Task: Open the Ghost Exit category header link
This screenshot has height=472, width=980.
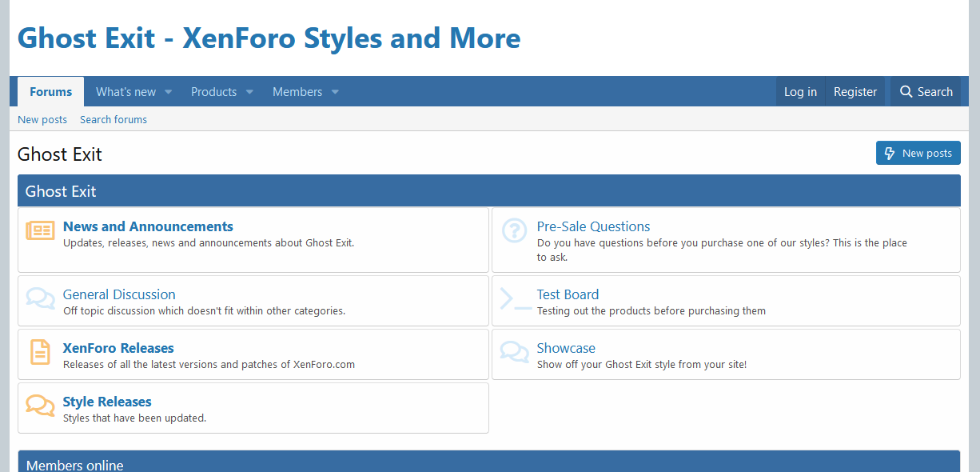Action: 61,191
